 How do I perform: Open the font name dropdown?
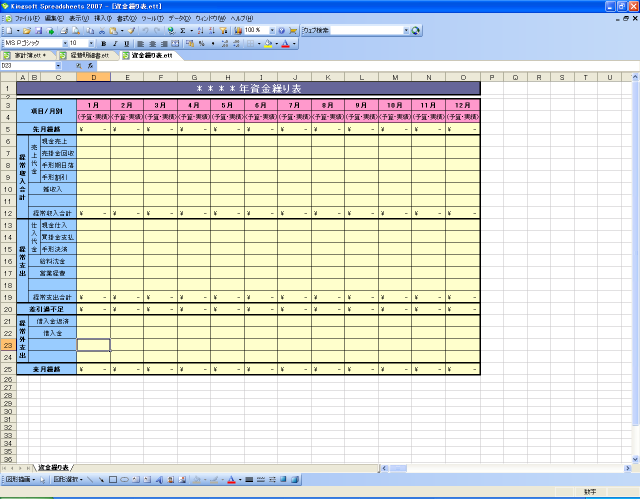[x=65, y=43]
